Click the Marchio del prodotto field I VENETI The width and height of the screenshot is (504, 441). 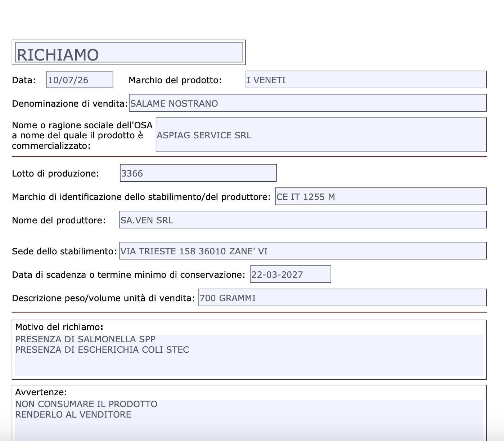[366, 80]
